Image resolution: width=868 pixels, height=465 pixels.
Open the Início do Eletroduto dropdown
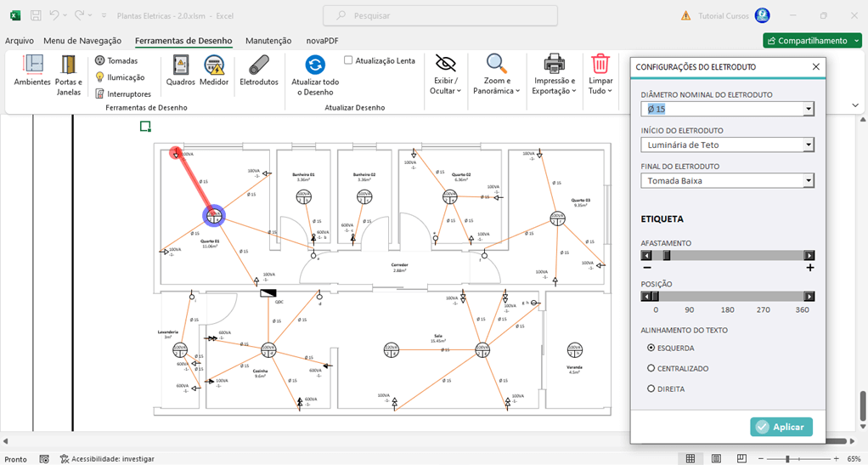809,145
